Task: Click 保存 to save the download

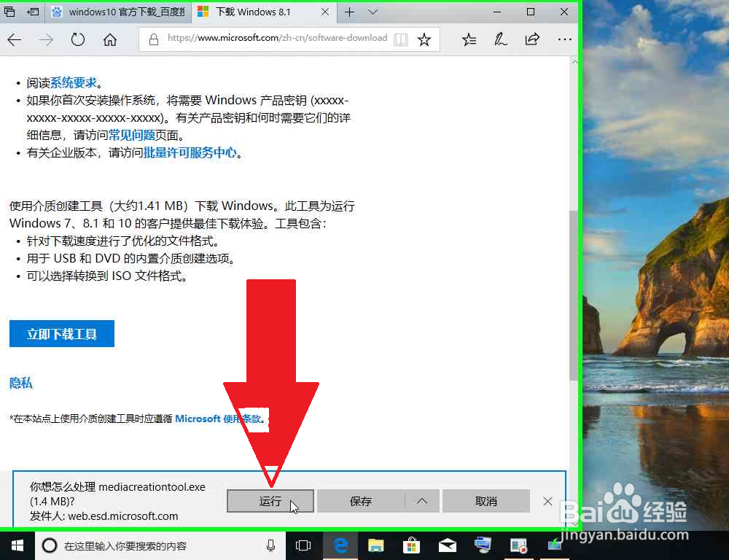Action: tap(361, 501)
